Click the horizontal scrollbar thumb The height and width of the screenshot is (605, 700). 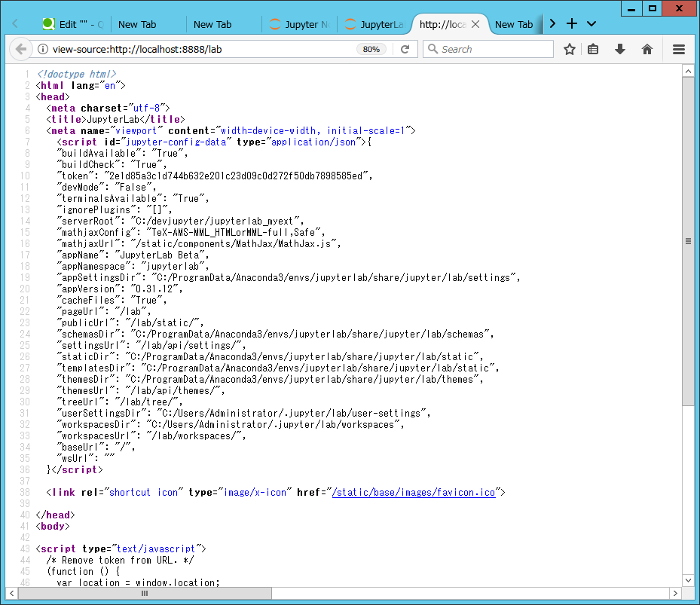[145, 594]
